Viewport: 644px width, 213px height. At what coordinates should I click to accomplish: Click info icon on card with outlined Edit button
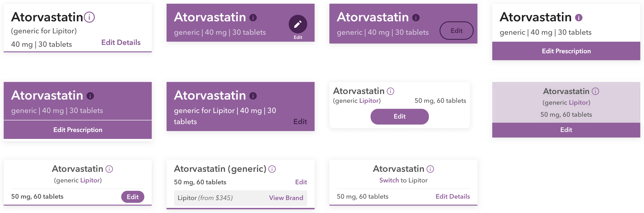416,18
